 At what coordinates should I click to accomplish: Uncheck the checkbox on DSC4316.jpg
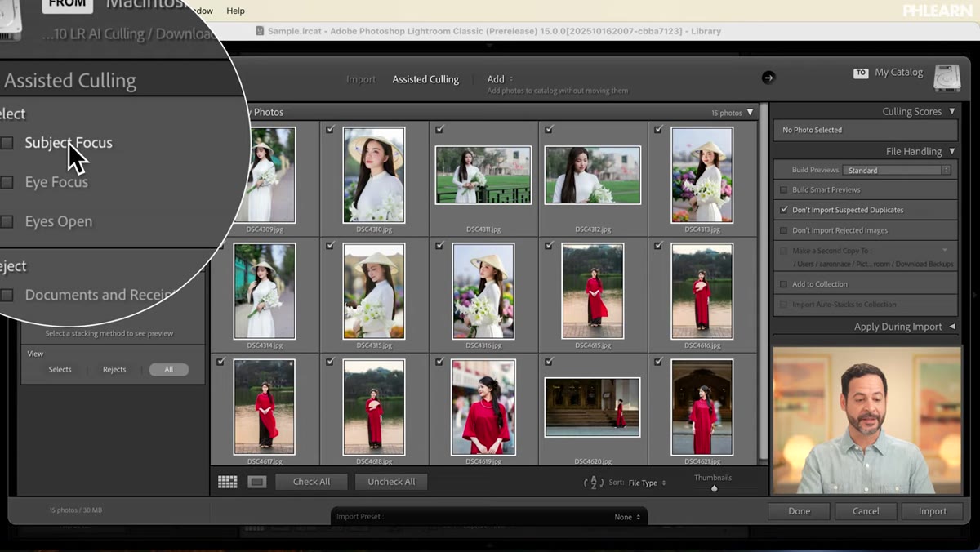[439, 245]
